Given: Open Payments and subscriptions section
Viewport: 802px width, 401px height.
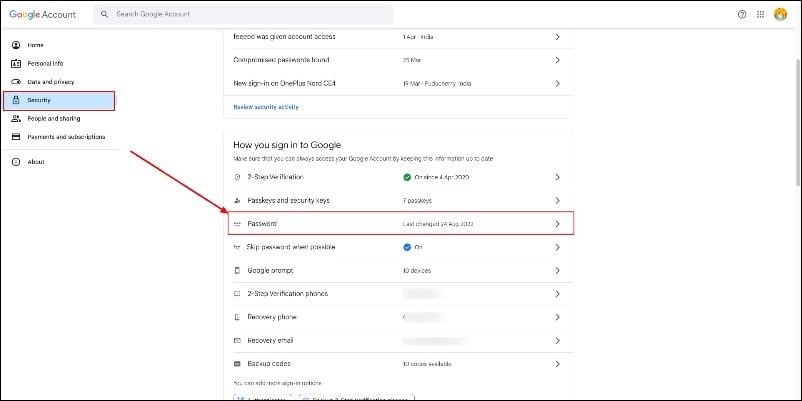Looking at the screenshot, I should coord(66,137).
